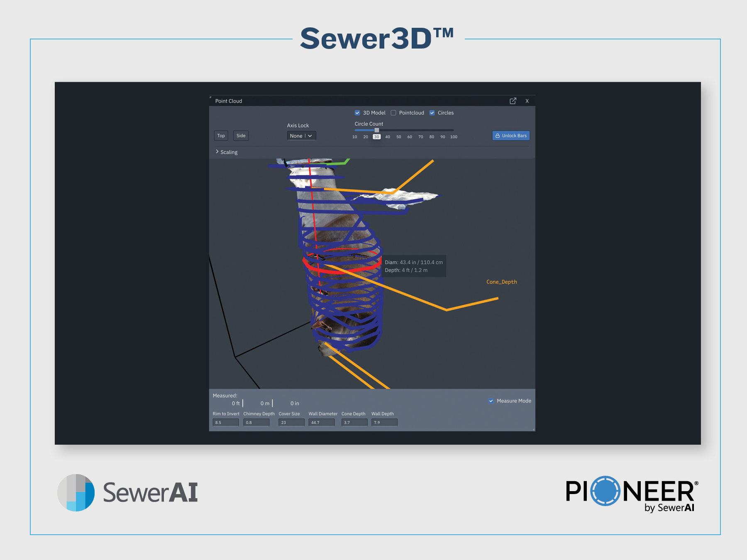Switch to Side view

click(x=241, y=136)
